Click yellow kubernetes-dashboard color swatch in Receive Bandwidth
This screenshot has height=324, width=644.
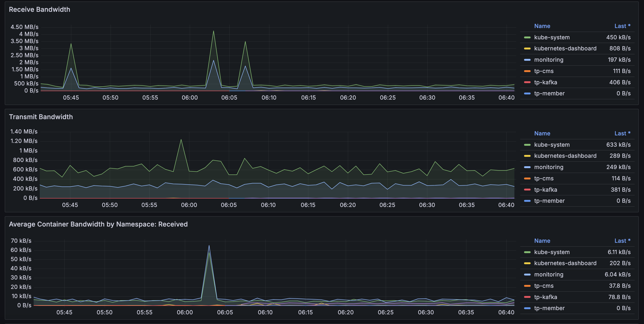point(527,49)
